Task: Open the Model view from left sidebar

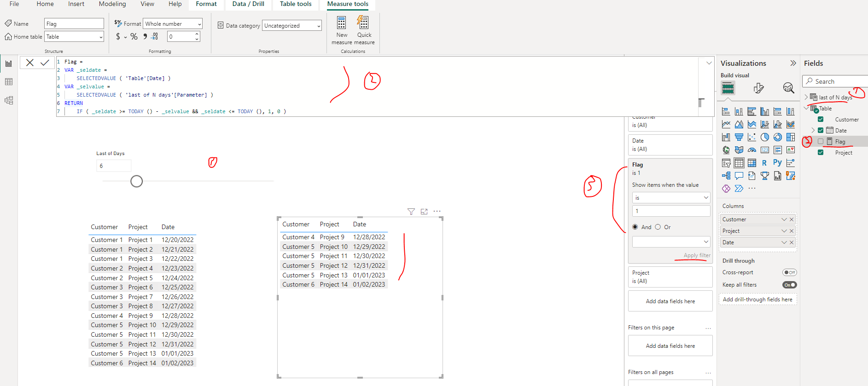Action: pyautogui.click(x=9, y=100)
